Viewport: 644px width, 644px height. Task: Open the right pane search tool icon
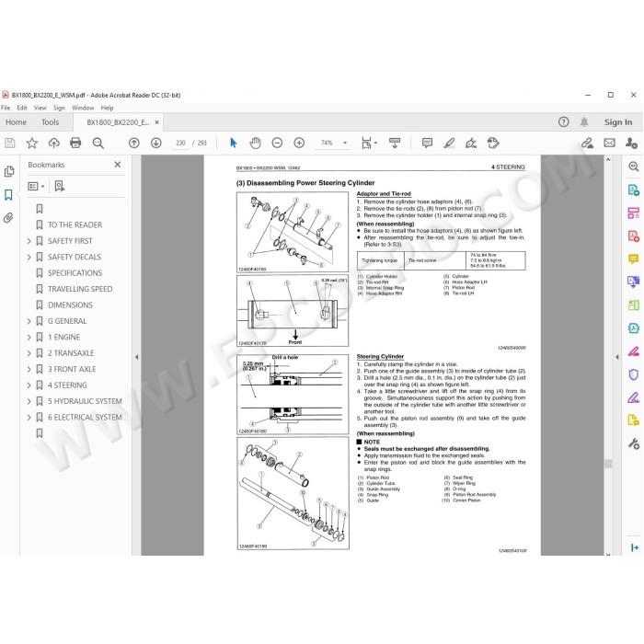point(634,167)
